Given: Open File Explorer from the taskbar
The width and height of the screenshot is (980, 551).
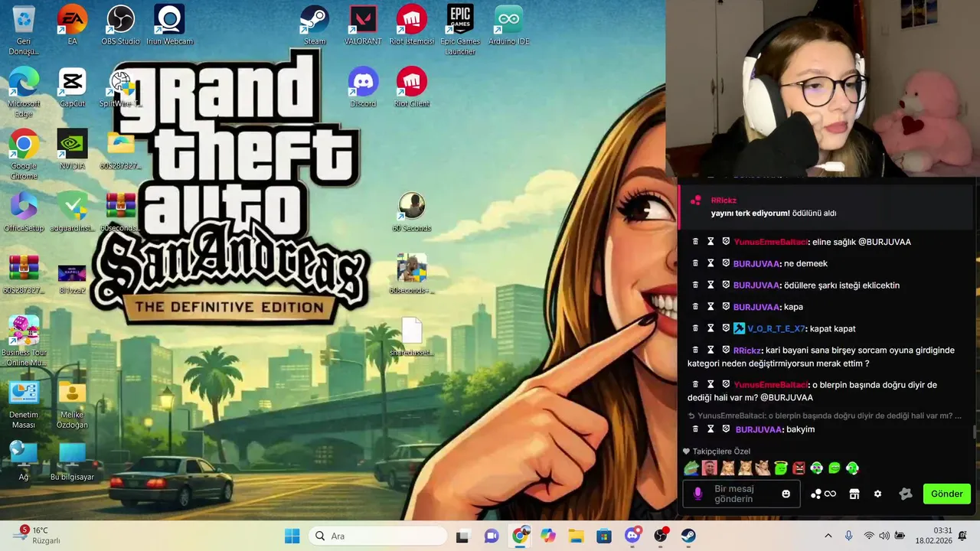Looking at the screenshot, I should pos(576,536).
